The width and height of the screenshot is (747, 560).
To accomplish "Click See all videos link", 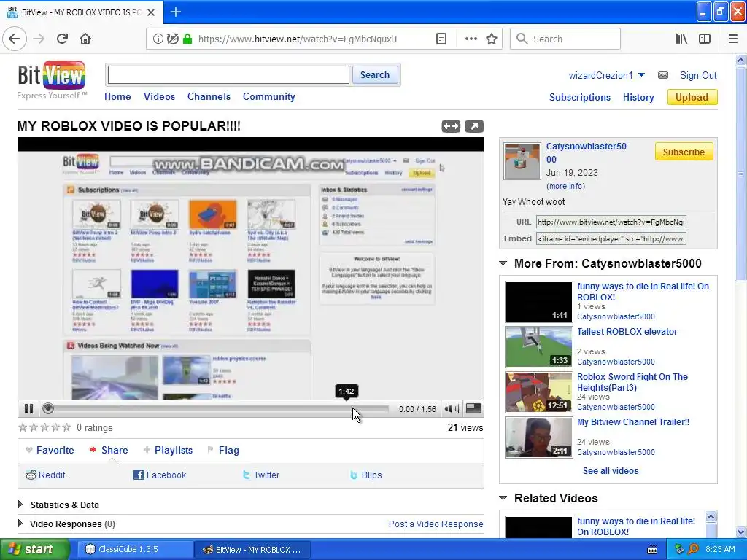I will (611, 470).
